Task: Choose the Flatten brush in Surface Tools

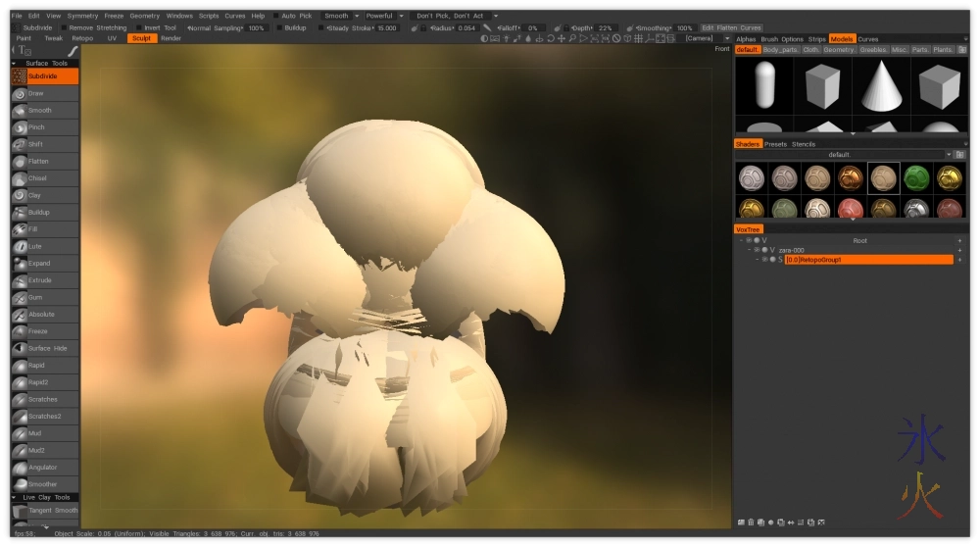Action: pos(38,161)
